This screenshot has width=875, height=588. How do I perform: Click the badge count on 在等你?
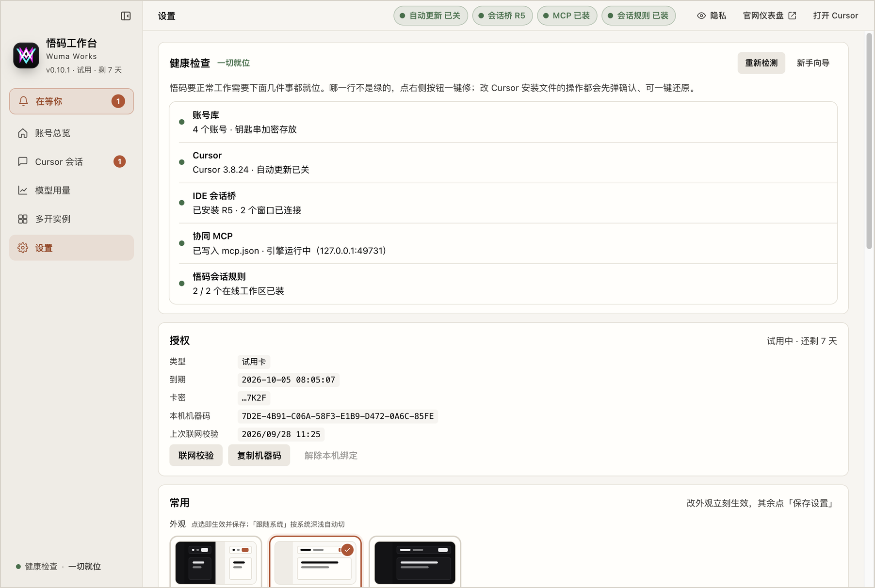click(118, 101)
